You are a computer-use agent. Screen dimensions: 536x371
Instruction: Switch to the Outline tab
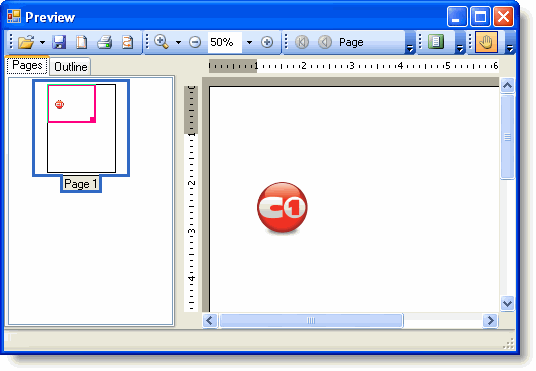(71, 67)
